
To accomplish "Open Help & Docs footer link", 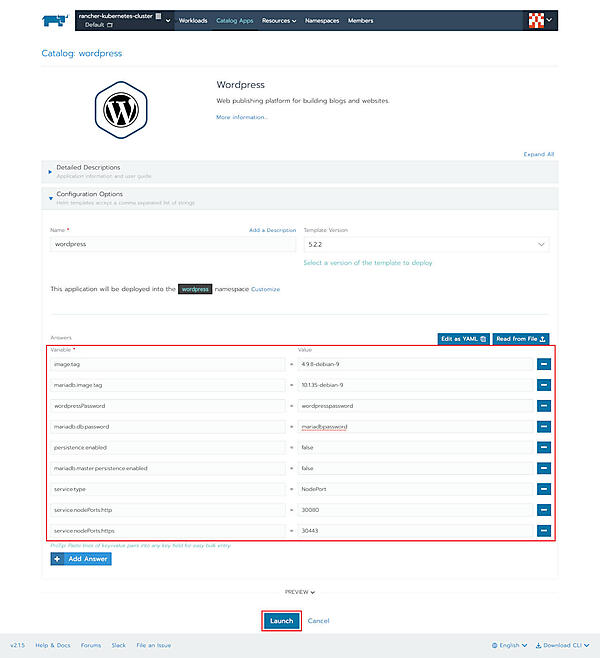I will [x=53, y=645].
